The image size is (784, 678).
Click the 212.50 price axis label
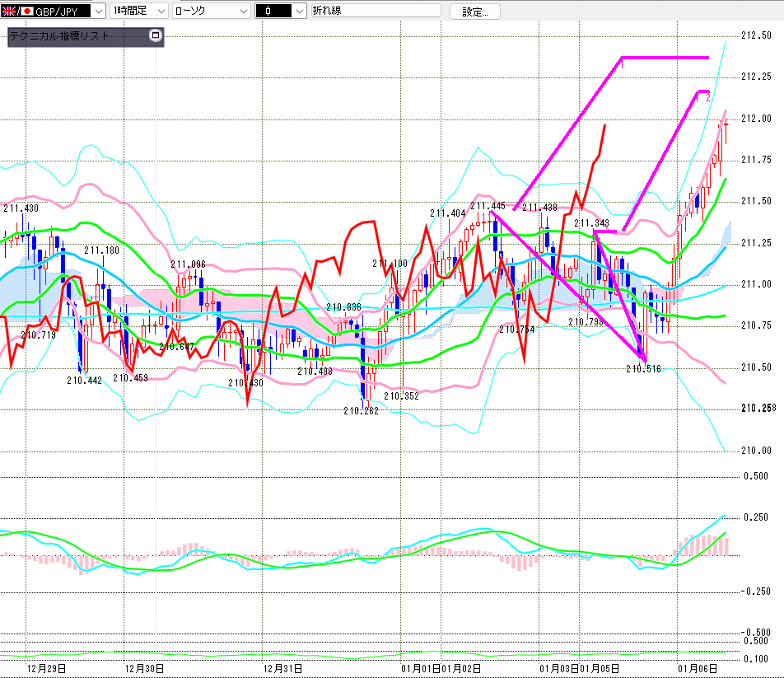tap(756, 35)
